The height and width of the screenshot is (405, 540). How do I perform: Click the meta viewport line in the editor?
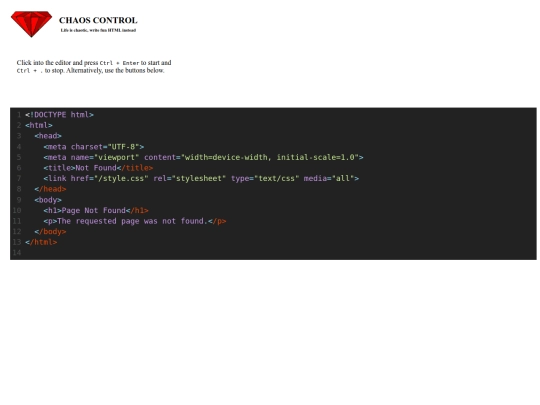(203, 157)
